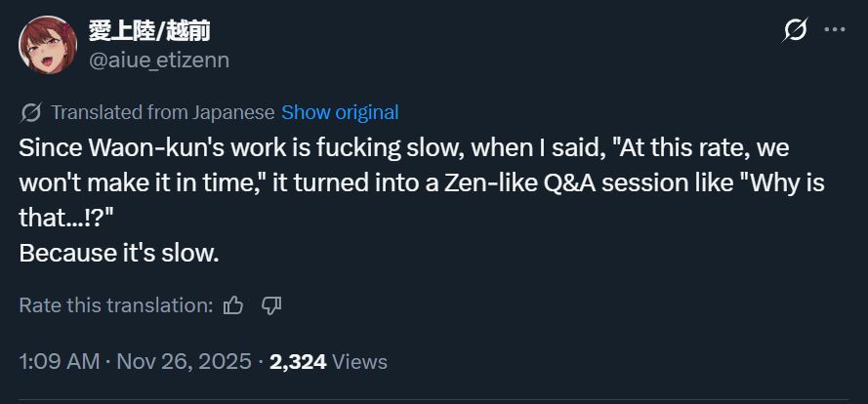Image resolution: width=868 pixels, height=404 pixels.
Task: Click the quoted "At this rate, we" text
Action: [x=695, y=149]
